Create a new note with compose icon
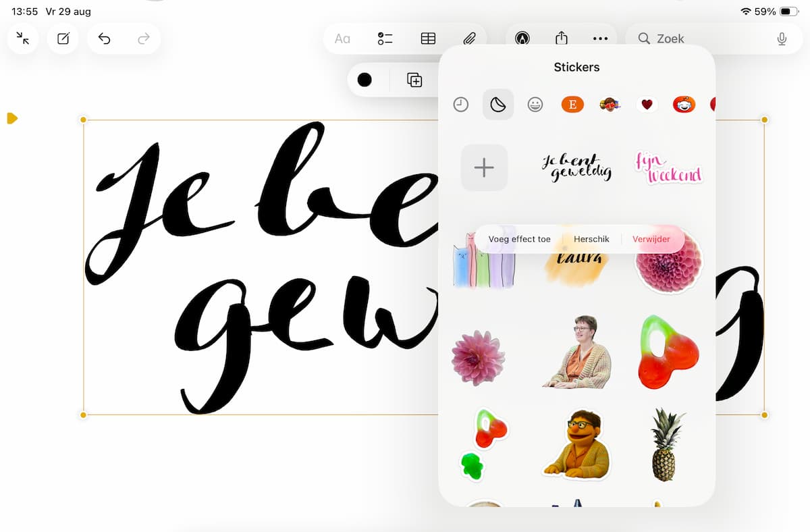Image resolution: width=810 pixels, height=532 pixels. [63, 38]
